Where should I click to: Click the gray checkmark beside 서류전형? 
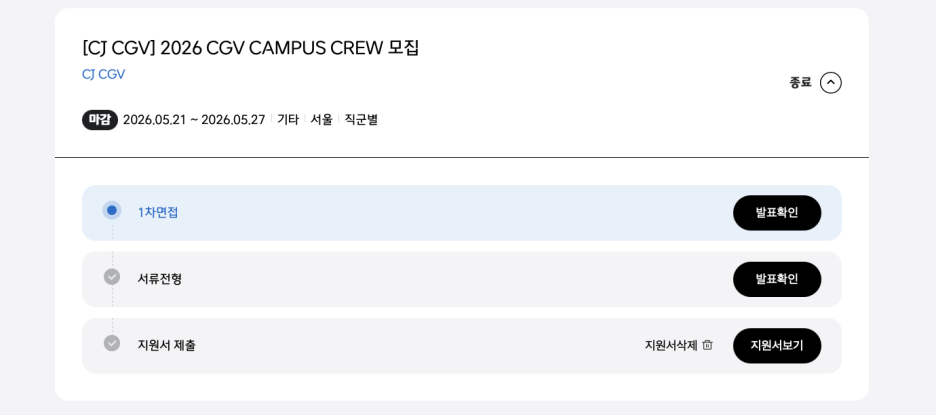pos(112,277)
